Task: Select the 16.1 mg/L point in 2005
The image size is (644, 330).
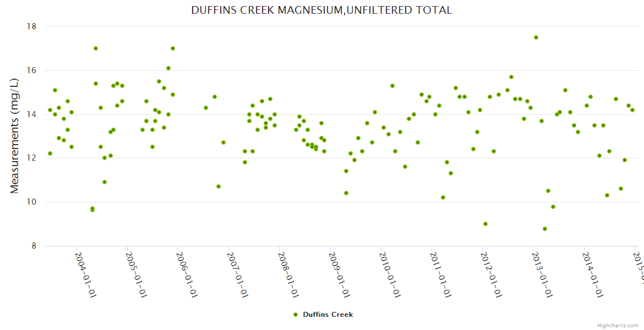Action: coord(168,68)
